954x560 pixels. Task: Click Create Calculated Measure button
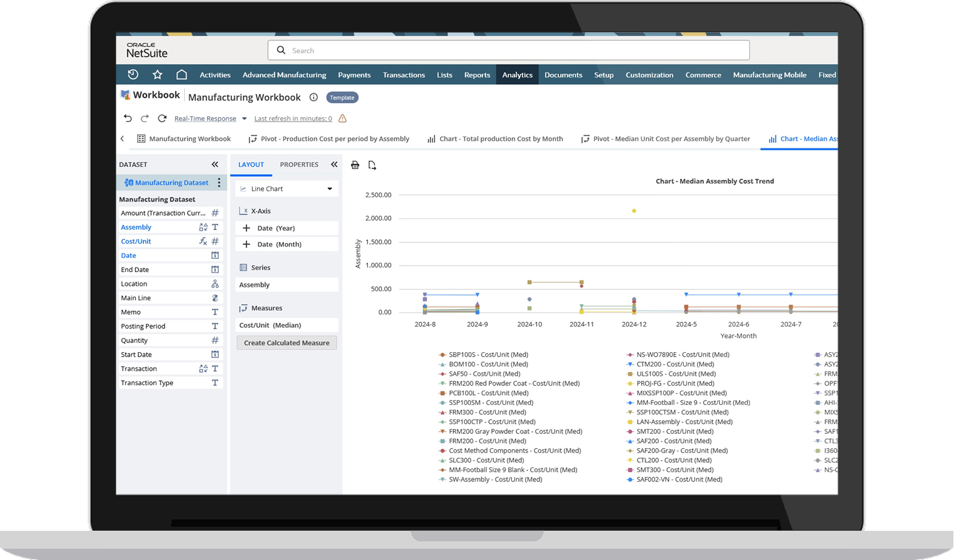click(x=287, y=342)
